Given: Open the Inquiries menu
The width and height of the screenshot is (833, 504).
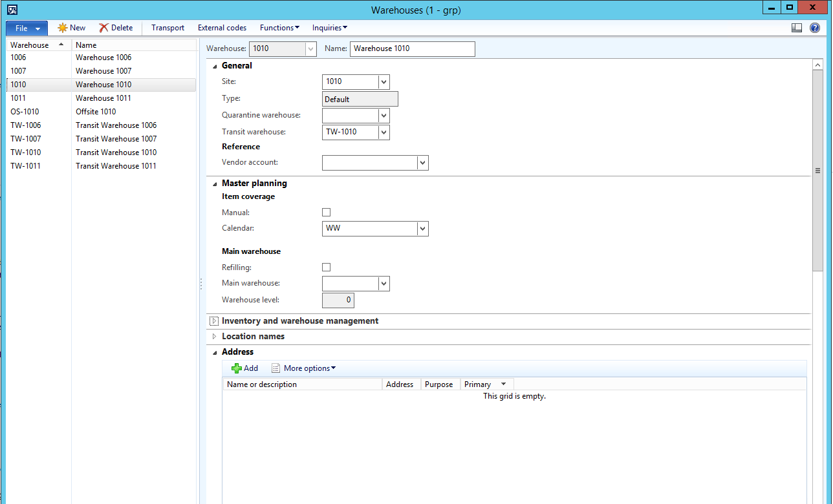Looking at the screenshot, I should 329,28.
